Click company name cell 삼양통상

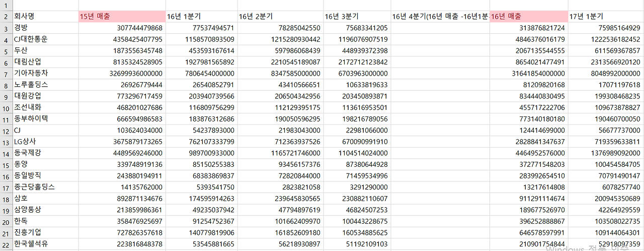tap(45, 209)
